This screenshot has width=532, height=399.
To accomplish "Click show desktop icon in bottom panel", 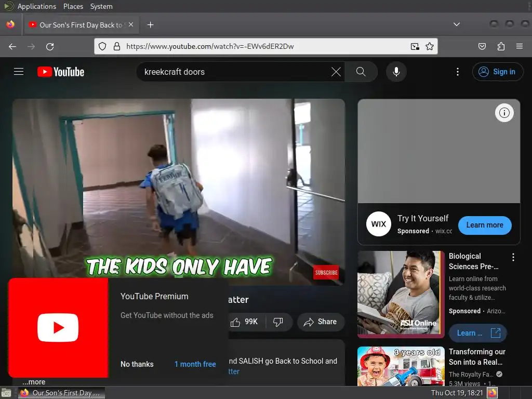I will pyautogui.click(x=6, y=393).
